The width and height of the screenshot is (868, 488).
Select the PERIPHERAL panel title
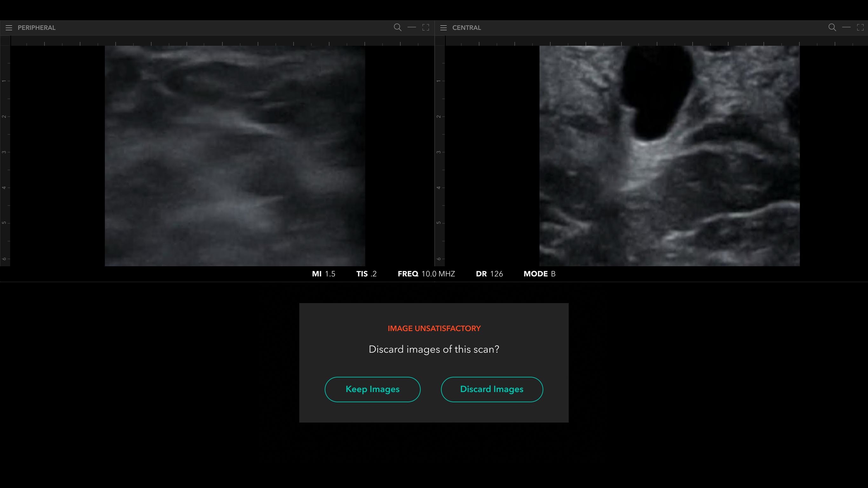[37, 28]
